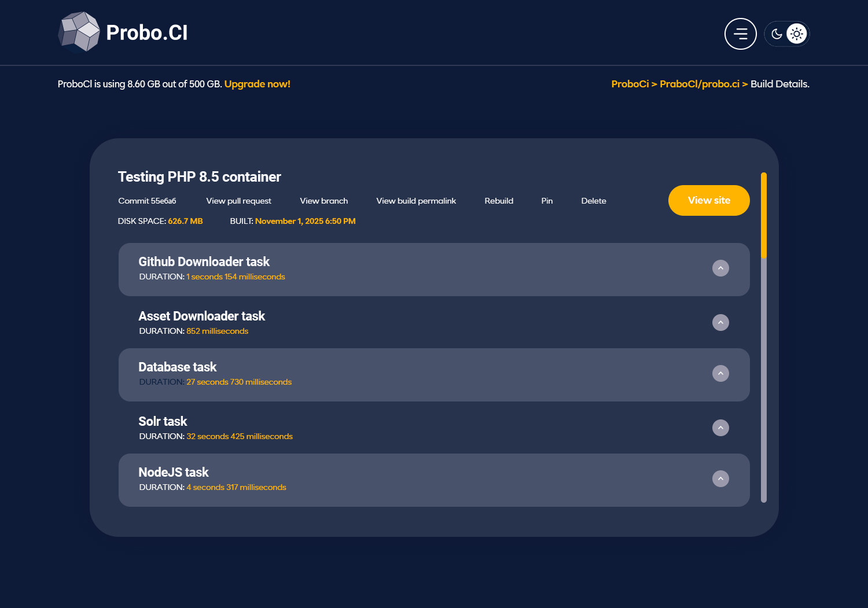Screen dimensions: 868x608
Task: Go to ProboCi breadcrumb
Action: click(630, 84)
